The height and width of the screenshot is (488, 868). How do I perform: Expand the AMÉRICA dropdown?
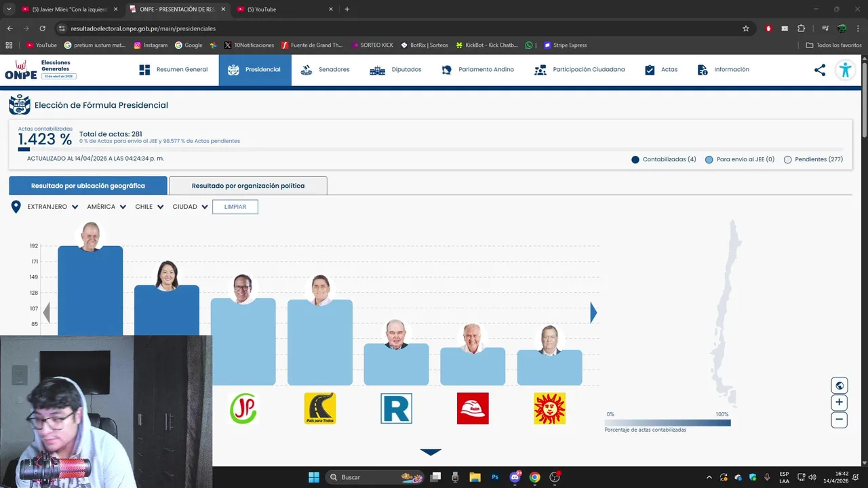pos(106,207)
